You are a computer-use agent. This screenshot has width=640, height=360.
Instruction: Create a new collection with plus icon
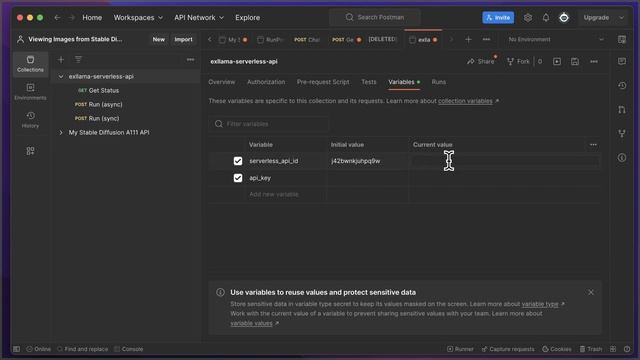pos(61,60)
